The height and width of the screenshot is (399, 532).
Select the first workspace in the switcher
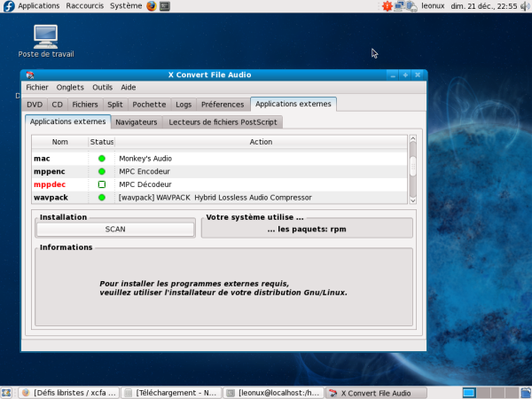(468, 393)
